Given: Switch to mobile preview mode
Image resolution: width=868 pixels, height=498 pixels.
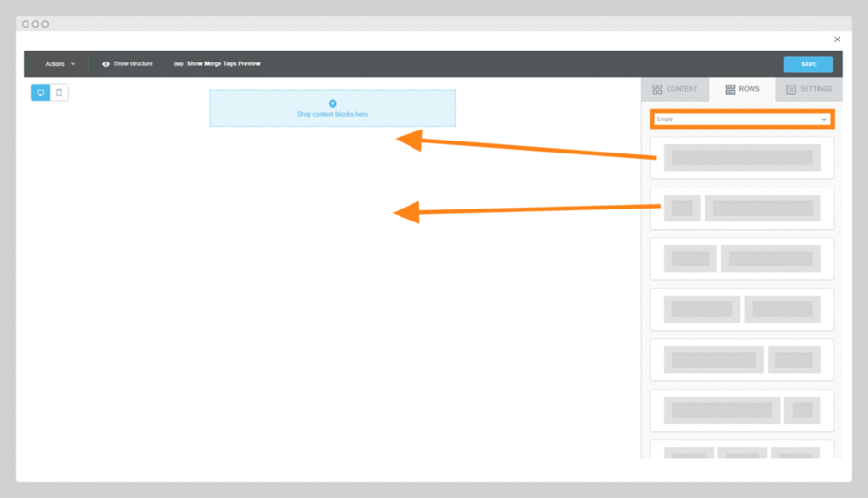Looking at the screenshot, I should point(59,93).
